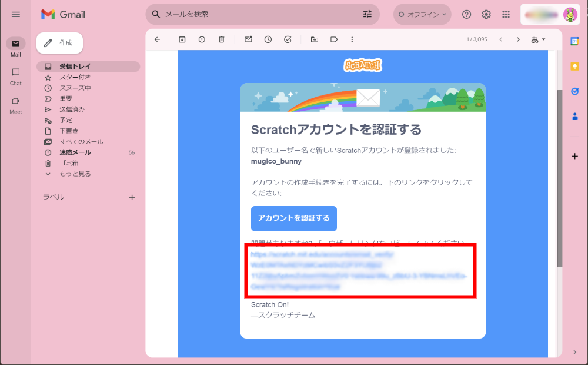Create a new label with the plus icon

(x=132, y=198)
